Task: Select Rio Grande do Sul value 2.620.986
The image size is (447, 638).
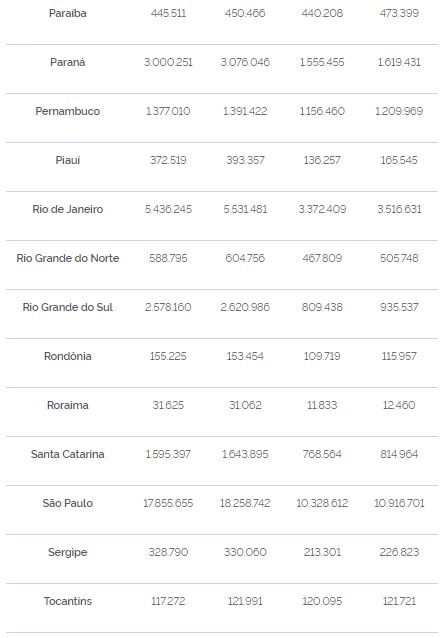Action: 245,307
